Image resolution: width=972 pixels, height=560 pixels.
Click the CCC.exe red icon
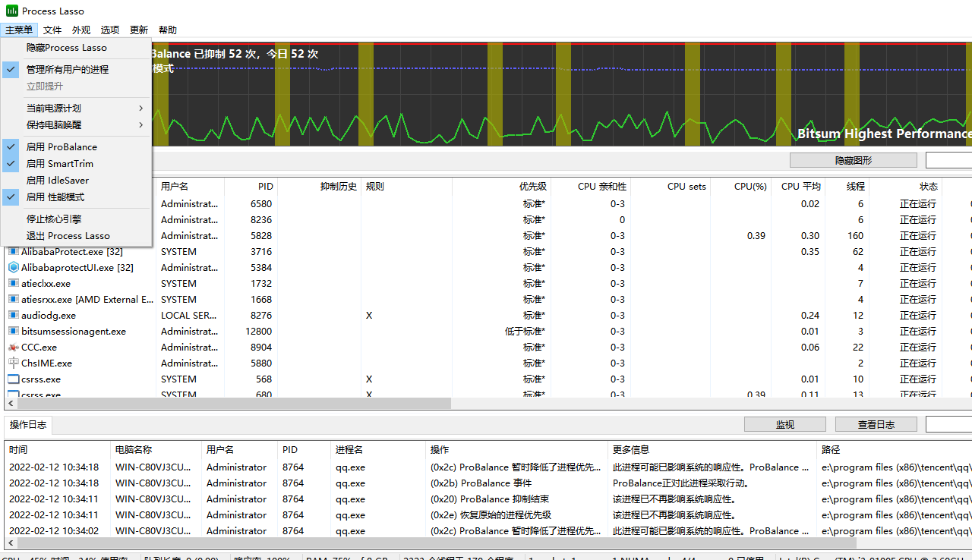tap(14, 347)
